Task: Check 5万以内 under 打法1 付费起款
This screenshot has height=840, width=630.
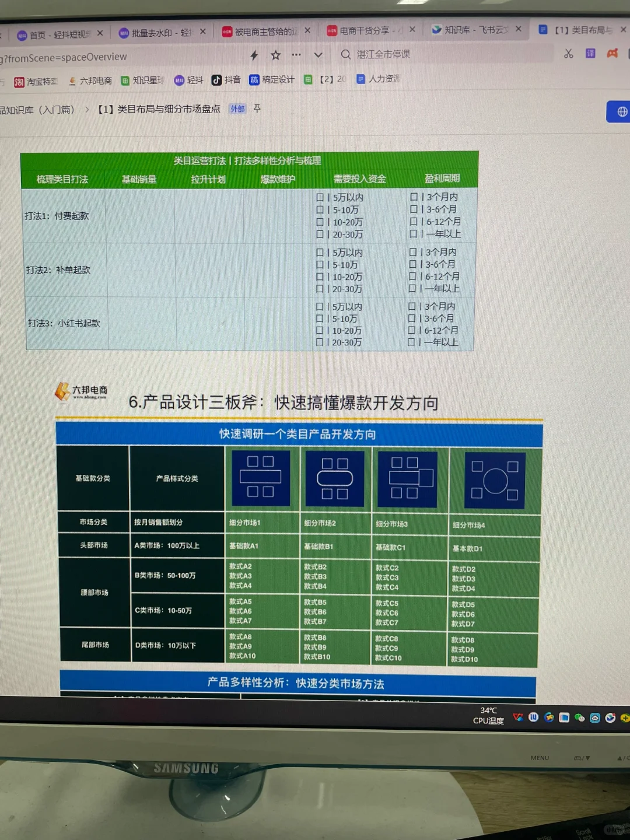Action: [x=320, y=197]
